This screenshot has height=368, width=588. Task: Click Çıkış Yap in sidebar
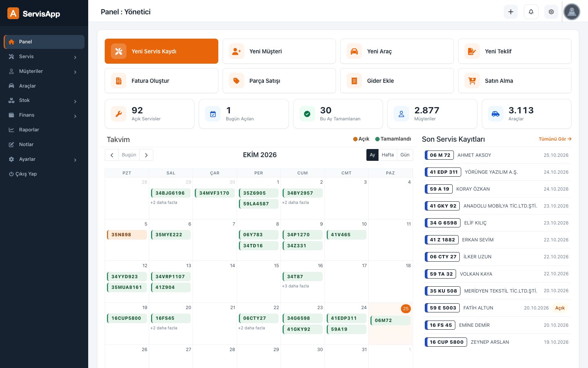point(23,174)
